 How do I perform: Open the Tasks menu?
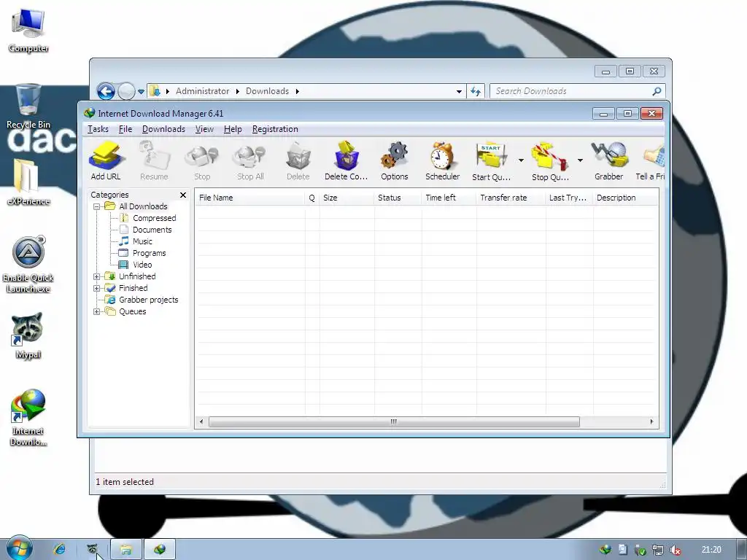[x=98, y=129]
